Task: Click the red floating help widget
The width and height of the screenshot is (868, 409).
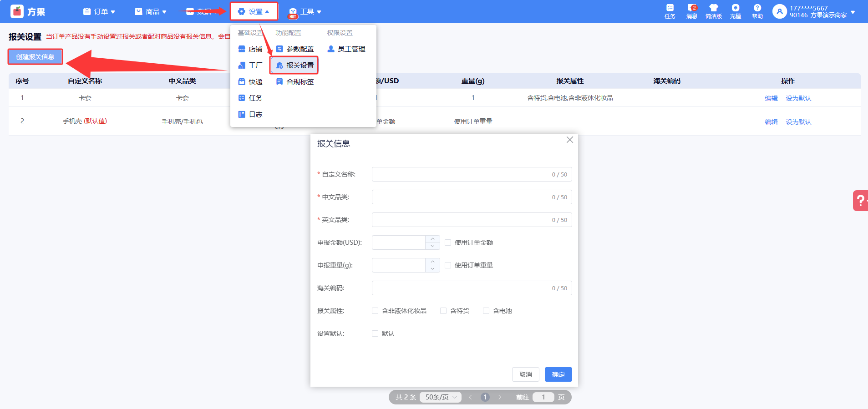Action: pos(860,201)
